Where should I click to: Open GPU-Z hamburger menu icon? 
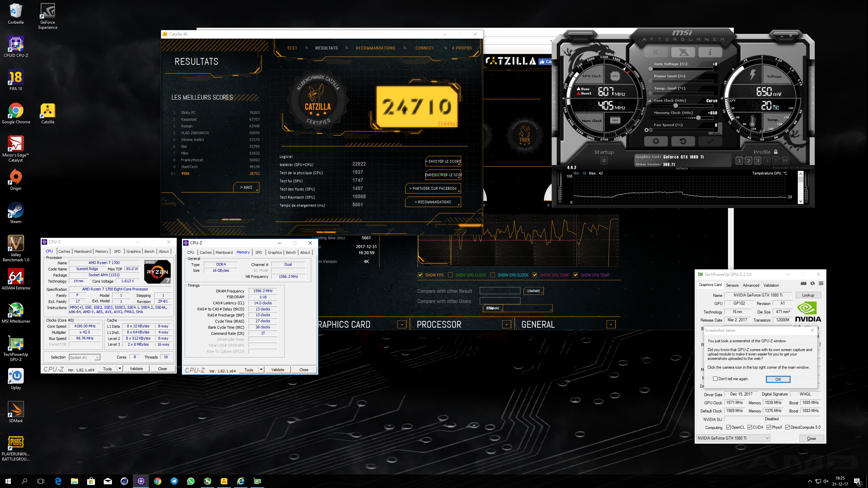821,283
